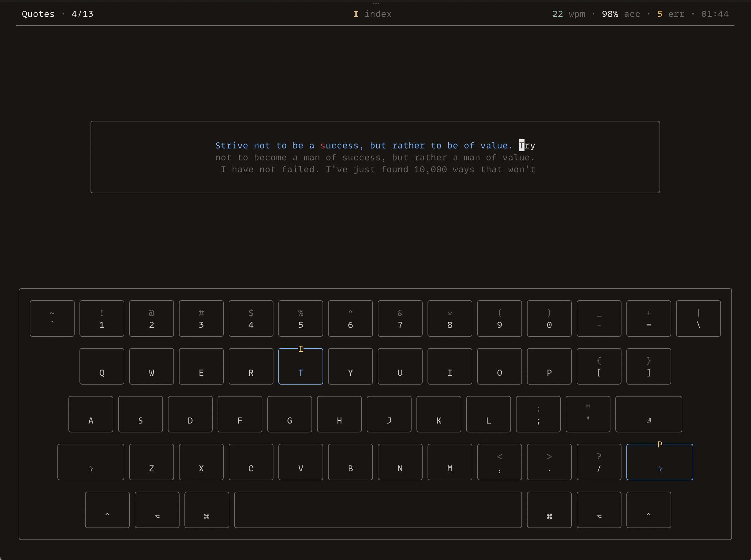751x560 pixels.
Task: Click the left Command key
Action: [x=207, y=509]
